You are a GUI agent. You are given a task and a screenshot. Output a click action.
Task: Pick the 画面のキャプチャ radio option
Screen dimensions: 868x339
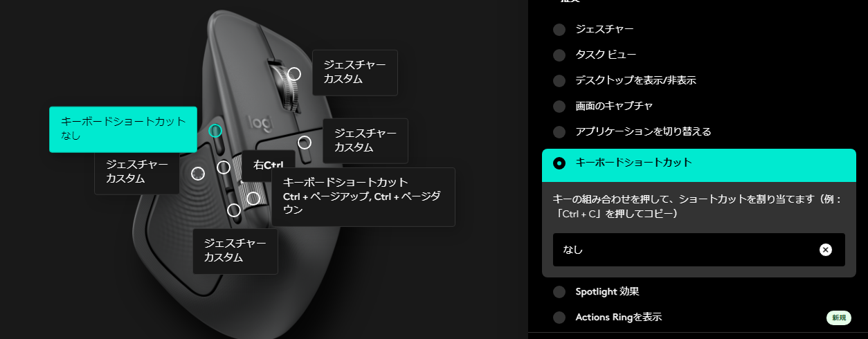click(559, 107)
